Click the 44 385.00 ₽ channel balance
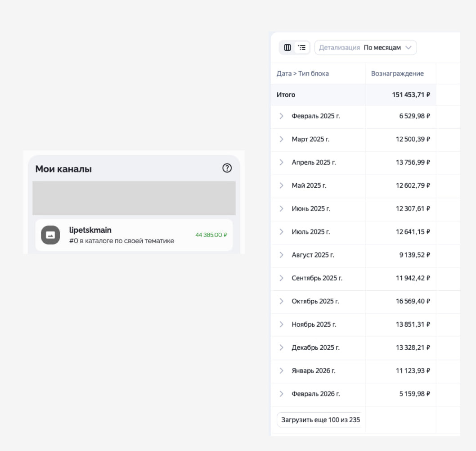 (211, 235)
